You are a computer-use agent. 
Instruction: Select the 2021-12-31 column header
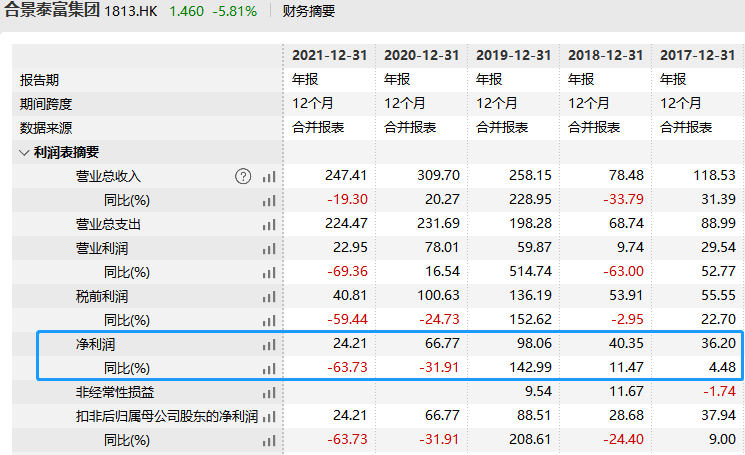click(329, 56)
